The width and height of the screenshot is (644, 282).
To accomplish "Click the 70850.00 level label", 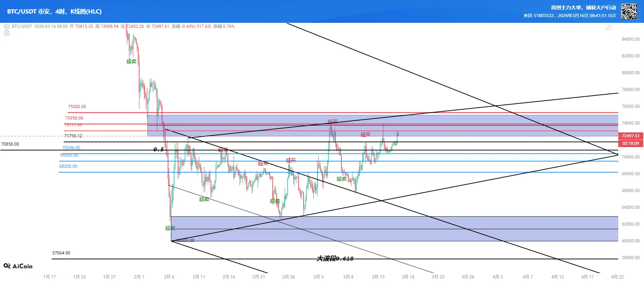I will coord(10,144).
